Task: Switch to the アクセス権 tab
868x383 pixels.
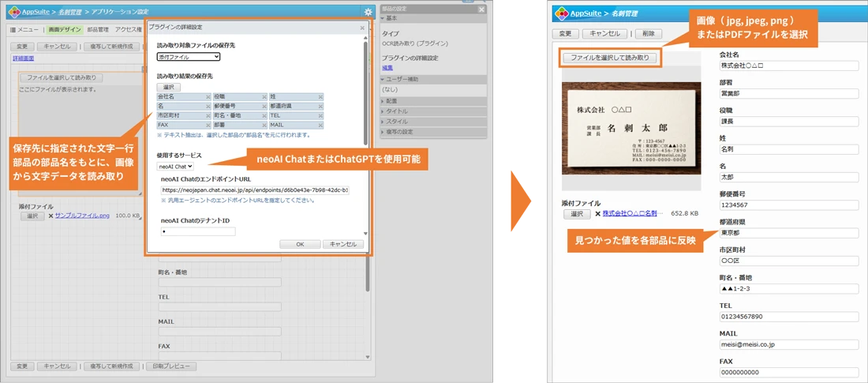Action: click(x=128, y=30)
